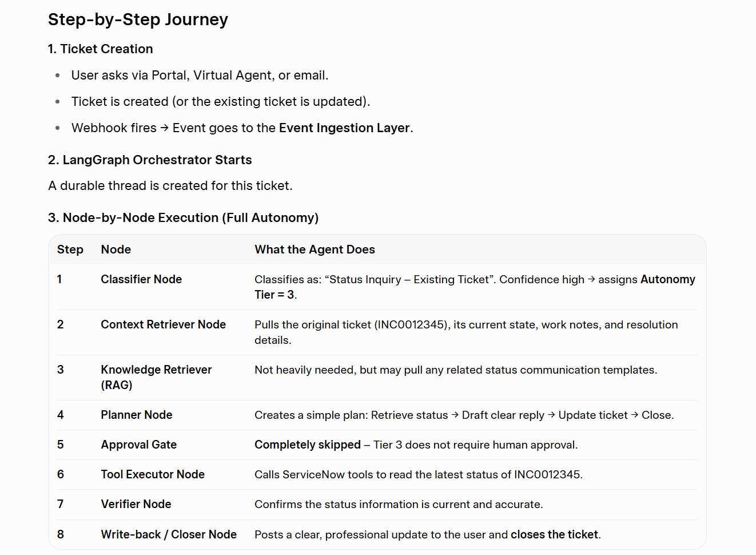The image size is (756, 555).
Task: Click the bold closes the ticket text
Action: [554, 534]
